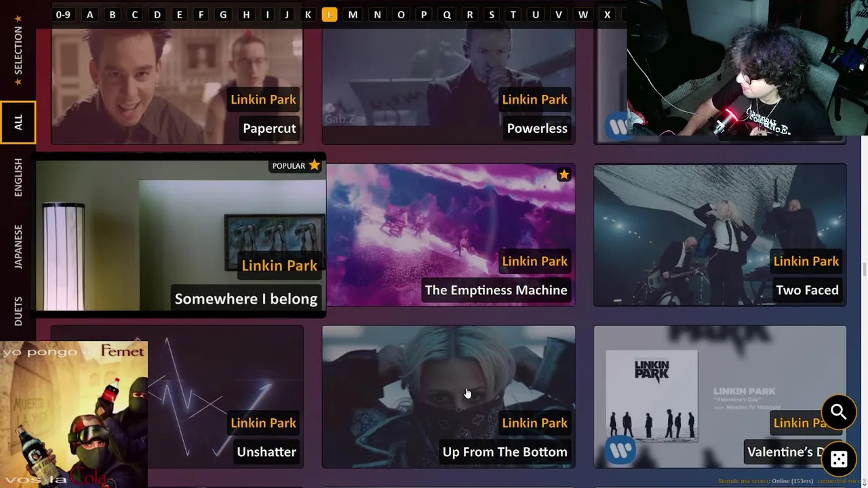Screen dimensions: 868x488
Task: Select the highlighted letter L filter
Action: point(330,14)
